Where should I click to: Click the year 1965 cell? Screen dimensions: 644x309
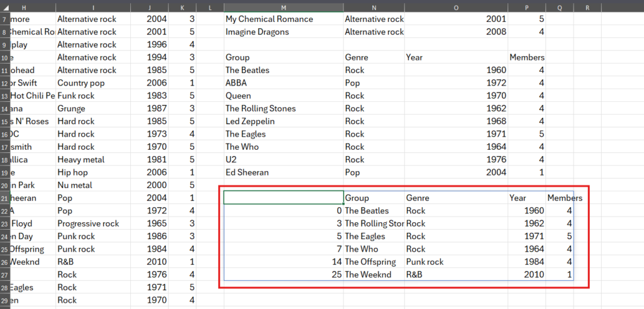point(150,223)
